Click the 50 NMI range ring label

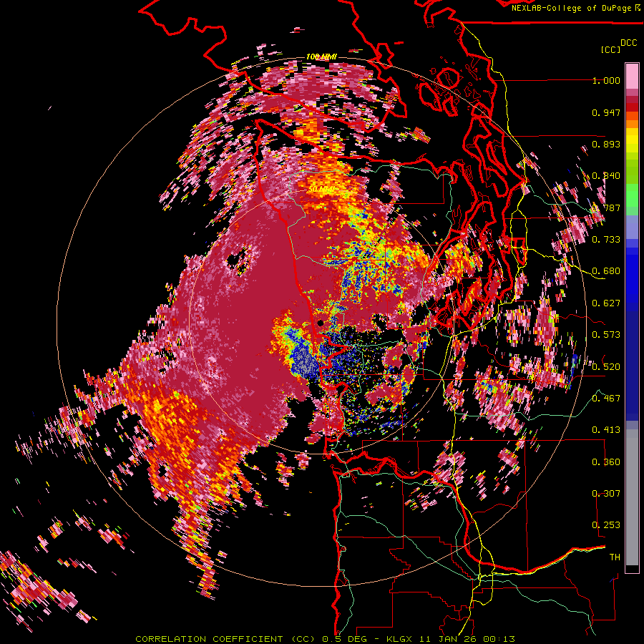[321, 190]
